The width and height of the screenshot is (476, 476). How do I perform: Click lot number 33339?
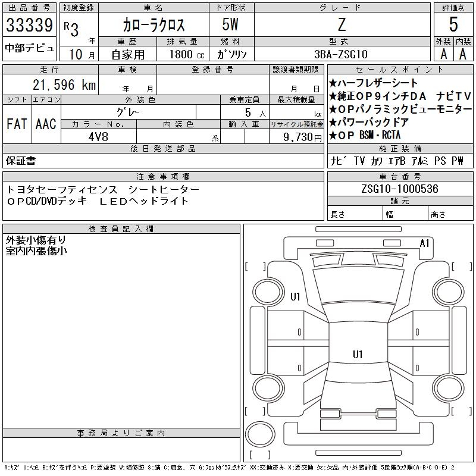pos(29,25)
